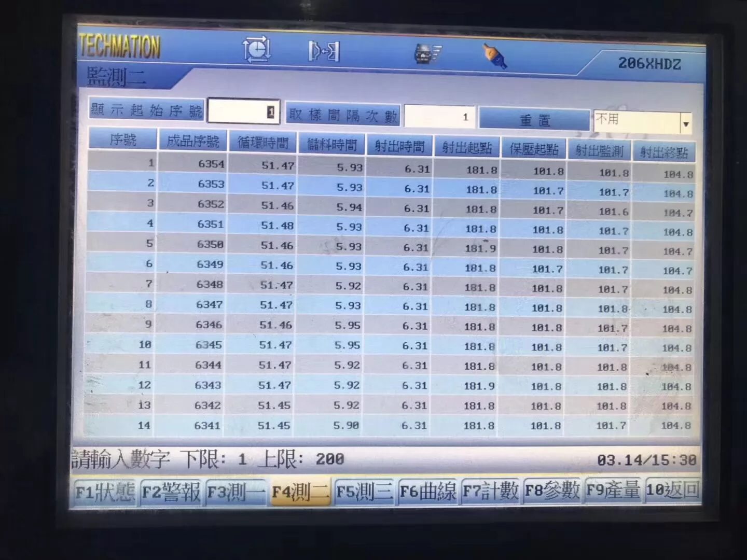Image resolution: width=747 pixels, height=560 pixels.
Task: Click the 儲料時間 column header
Action: coord(331,145)
